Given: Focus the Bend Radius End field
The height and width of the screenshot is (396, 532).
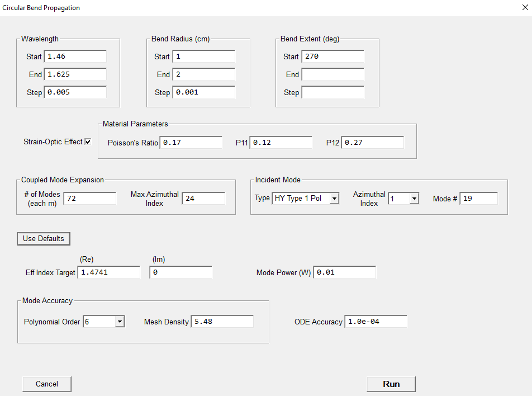Looking at the screenshot, I should [x=204, y=74].
